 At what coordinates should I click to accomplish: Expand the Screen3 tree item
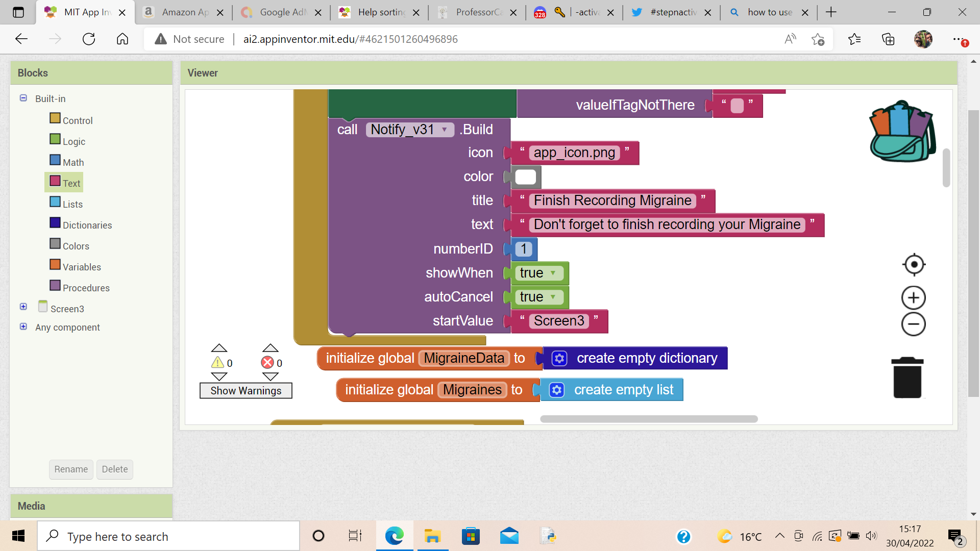click(23, 306)
